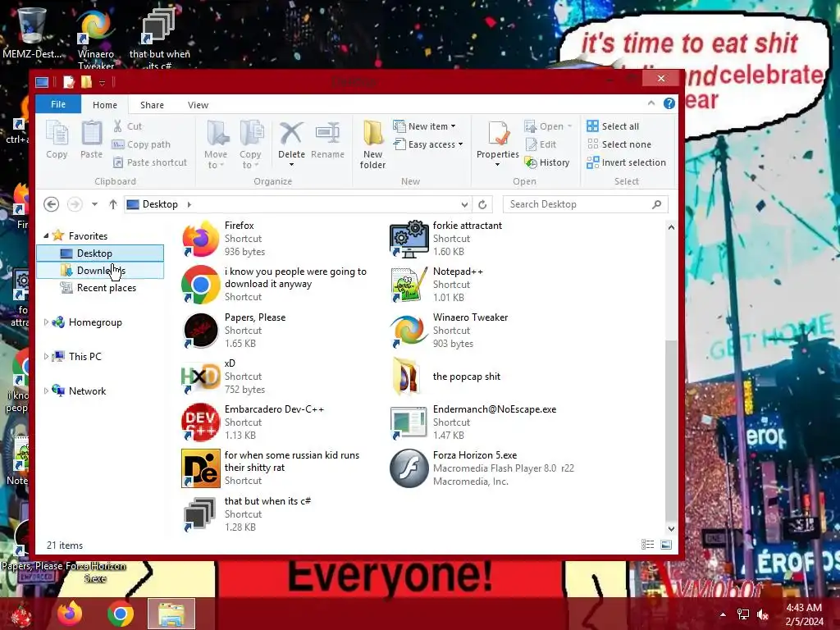Open Chrome from the taskbar

tap(121, 614)
